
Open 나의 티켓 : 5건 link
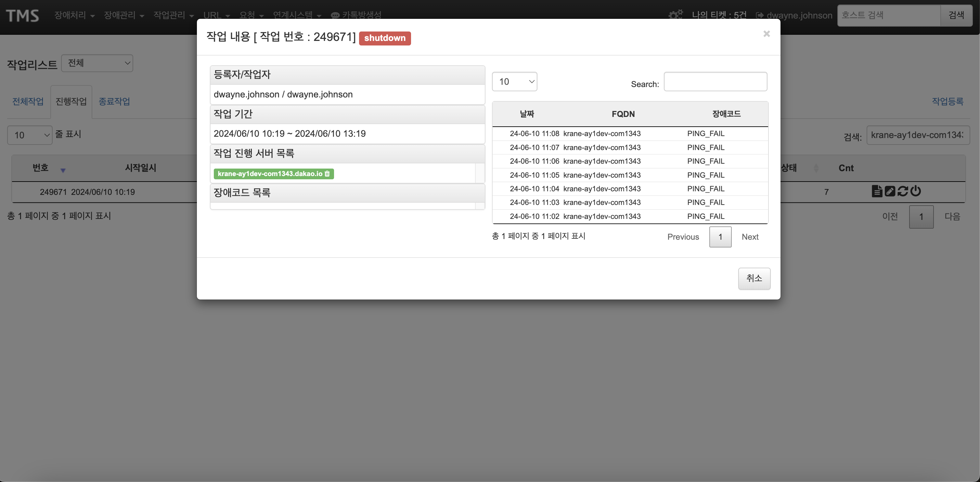pos(719,15)
